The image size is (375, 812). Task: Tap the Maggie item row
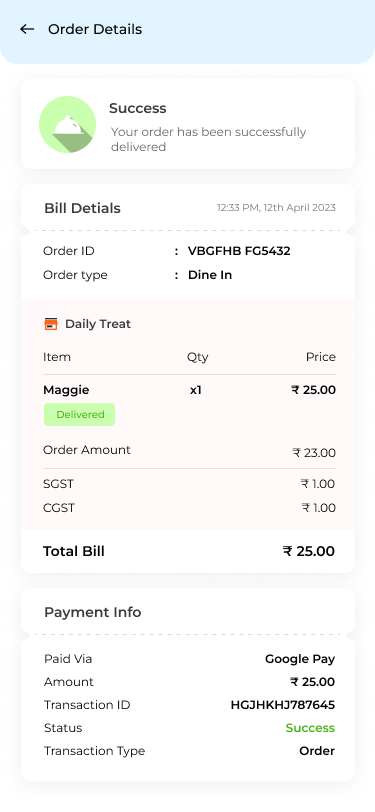coord(189,390)
